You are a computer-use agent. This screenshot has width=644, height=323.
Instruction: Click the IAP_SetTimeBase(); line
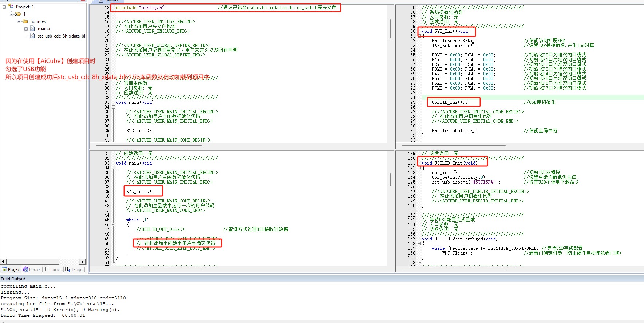click(x=454, y=46)
